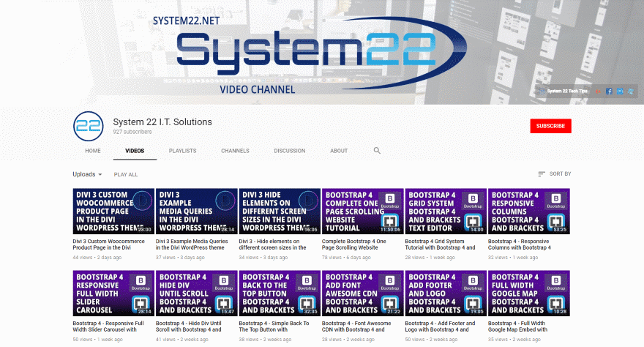Click title 'Bootstrap 4 Grid System Tutorial with Bootstrap 4'
The image size is (644, 347).
[x=440, y=245]
